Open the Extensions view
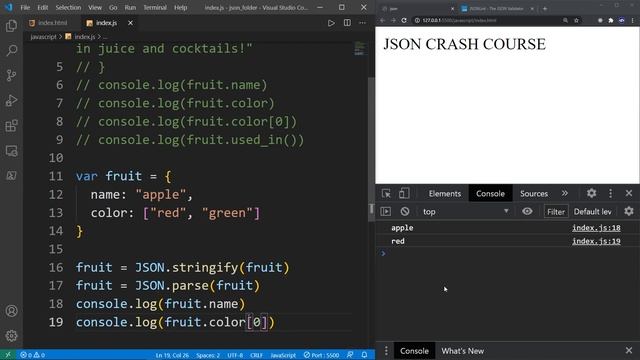This screenshot has width=640, height=360. coord(11,126)
